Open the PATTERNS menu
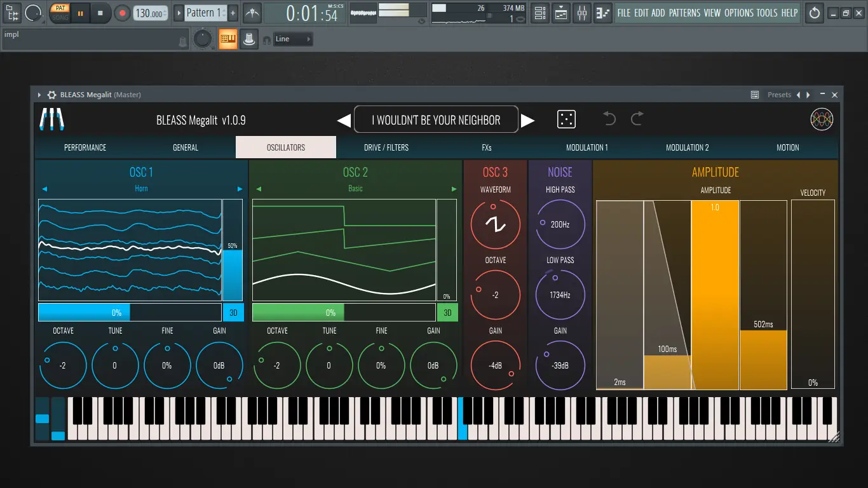This screenshot has width=868, height=488. click(x=685, y=13)
